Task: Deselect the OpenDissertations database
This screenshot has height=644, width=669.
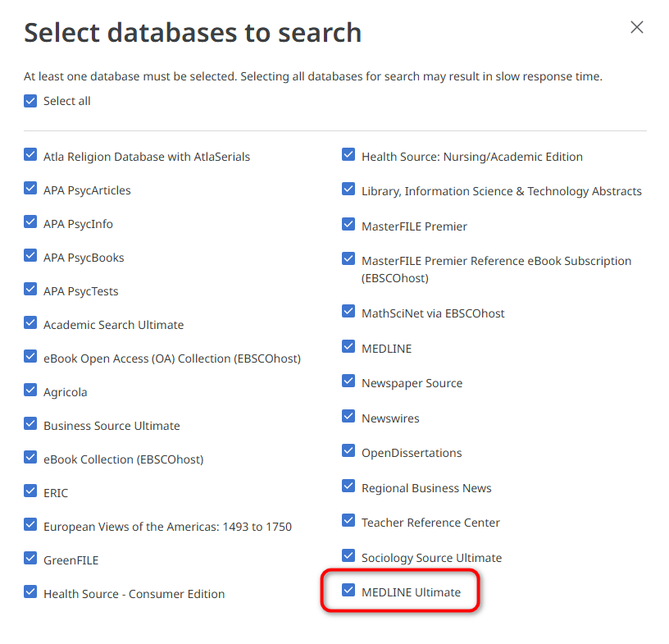Action: click(x=348, y=451)
